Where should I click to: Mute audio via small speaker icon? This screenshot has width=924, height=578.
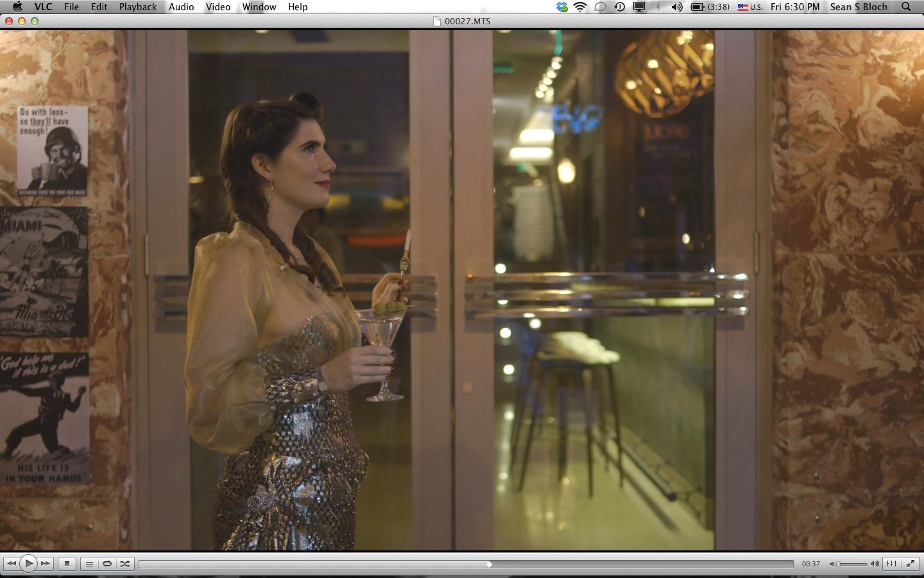832,564
